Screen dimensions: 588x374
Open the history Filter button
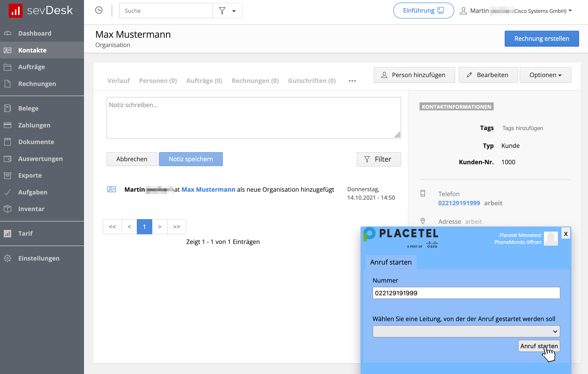379,159
